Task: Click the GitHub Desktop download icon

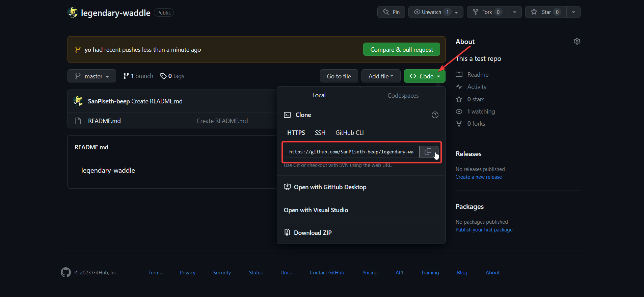Action: pos(287,187)
